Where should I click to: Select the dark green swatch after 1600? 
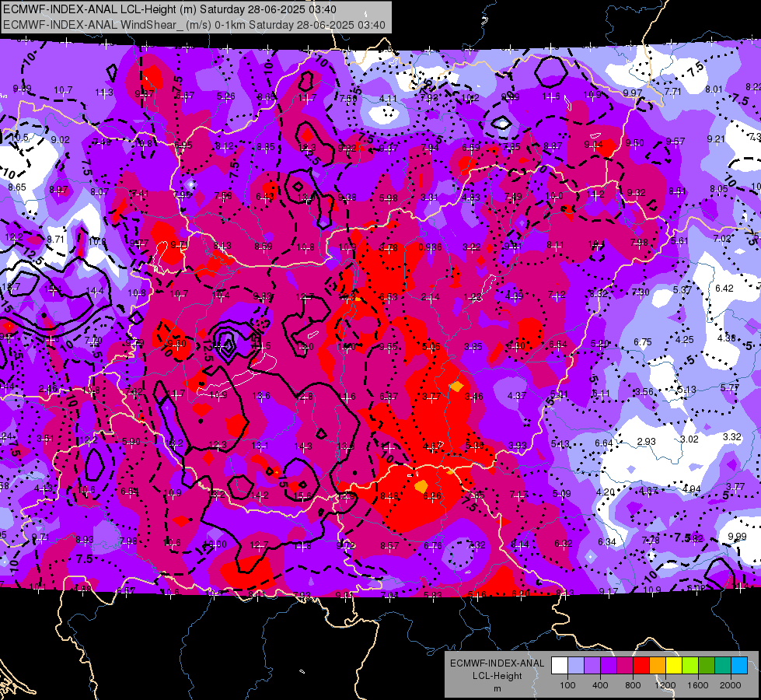click(707, 666)
